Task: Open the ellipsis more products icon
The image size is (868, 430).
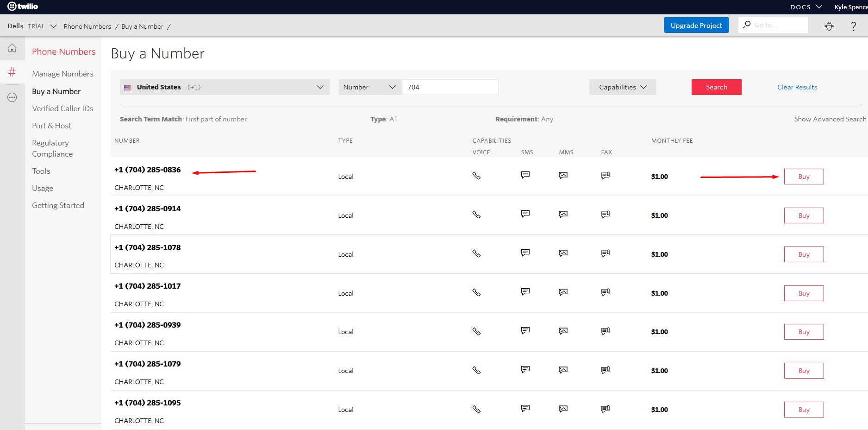Action: pos(12,97)
